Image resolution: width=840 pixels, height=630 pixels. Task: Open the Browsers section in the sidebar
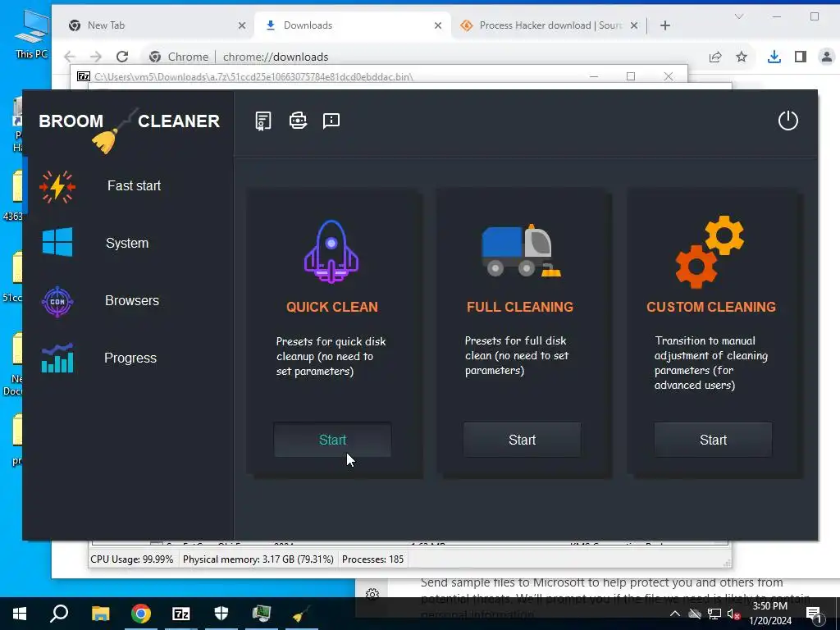(x=132, y=300)
